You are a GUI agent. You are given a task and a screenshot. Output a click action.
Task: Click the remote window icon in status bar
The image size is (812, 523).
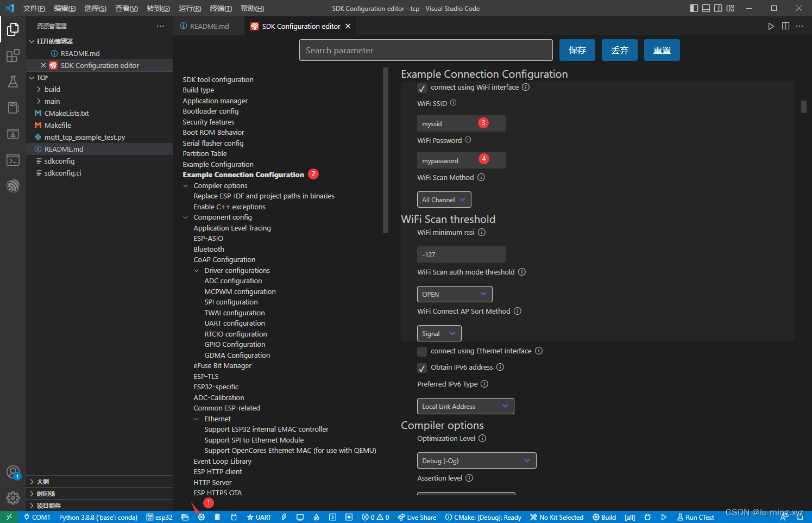(9, 517)
